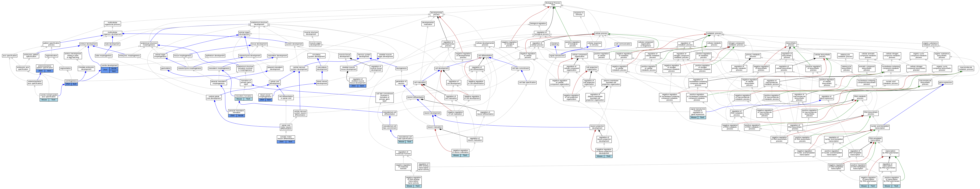Select the 'neurogenesis' node
Viewport: 980px width, 189px height.
(x=401, y=68)
